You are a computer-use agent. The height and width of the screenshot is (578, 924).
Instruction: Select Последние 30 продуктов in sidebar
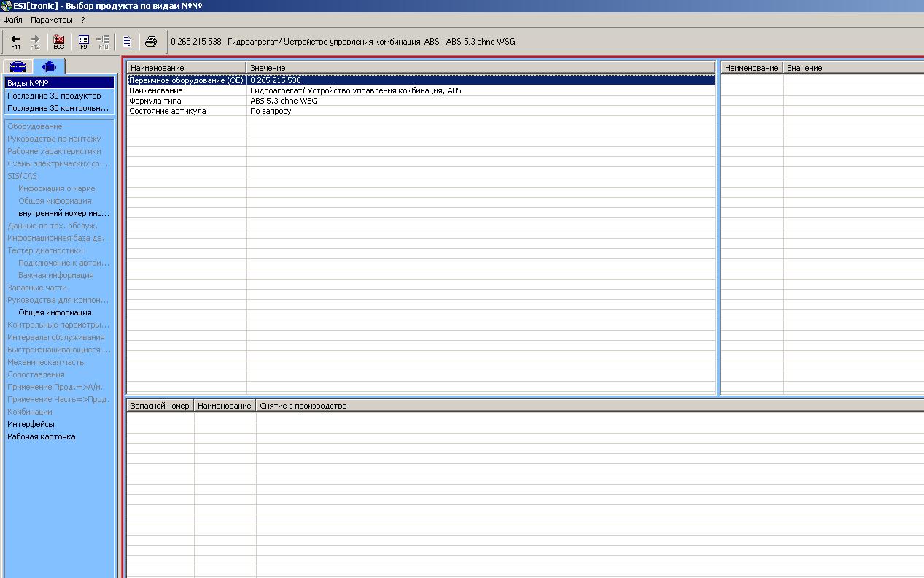[x=54, y=96]
